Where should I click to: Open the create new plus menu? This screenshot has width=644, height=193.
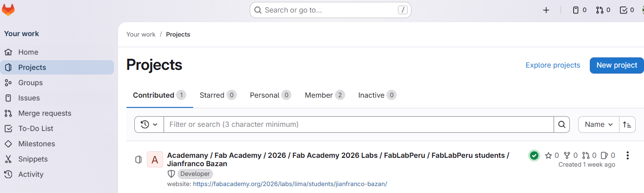pyautogui.click(x=546, y=10)
